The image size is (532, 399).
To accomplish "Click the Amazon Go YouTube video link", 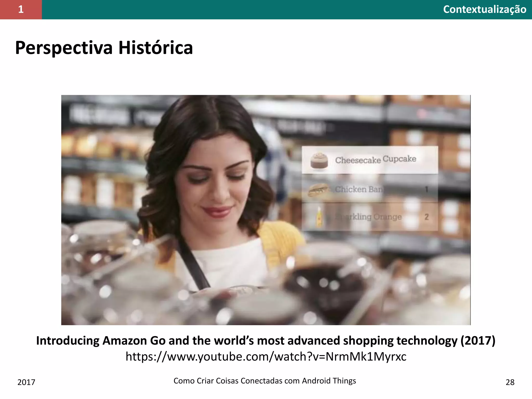I will click(x=266, y=356).
